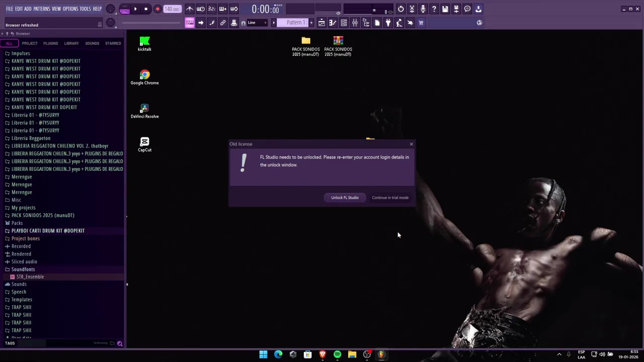Click the tempo tapper icon
Viewport: 644px width, 362px height.
tap(399, 23)
